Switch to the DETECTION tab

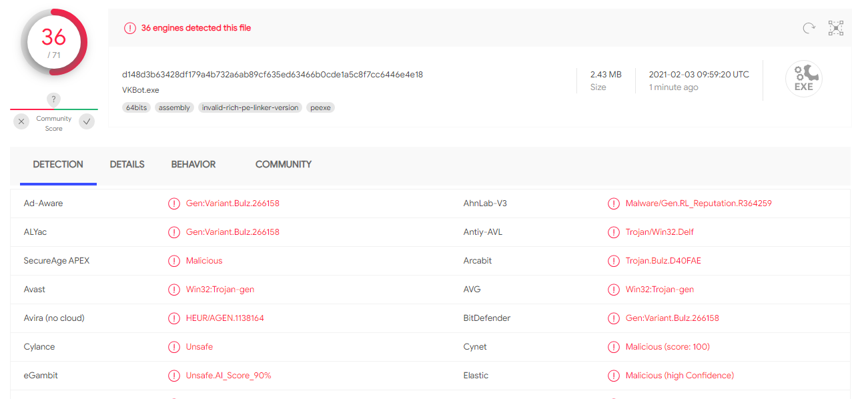[x=58, y=164]
